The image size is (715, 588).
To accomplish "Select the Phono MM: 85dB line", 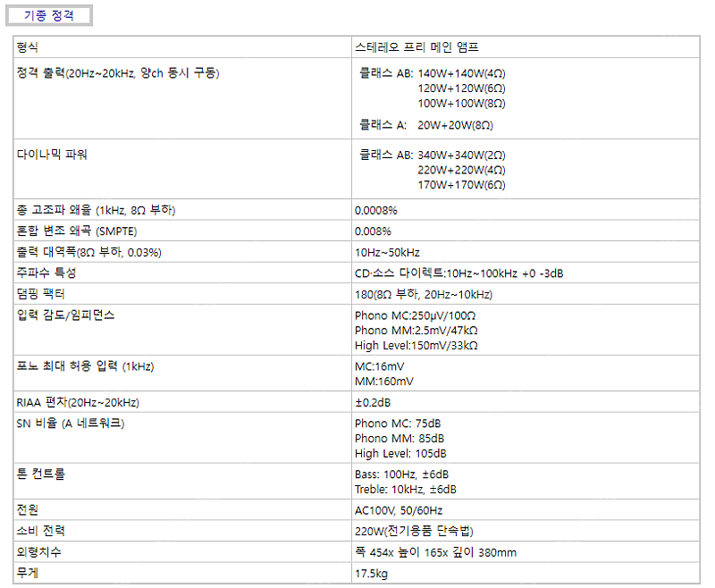I will (400, 439).
